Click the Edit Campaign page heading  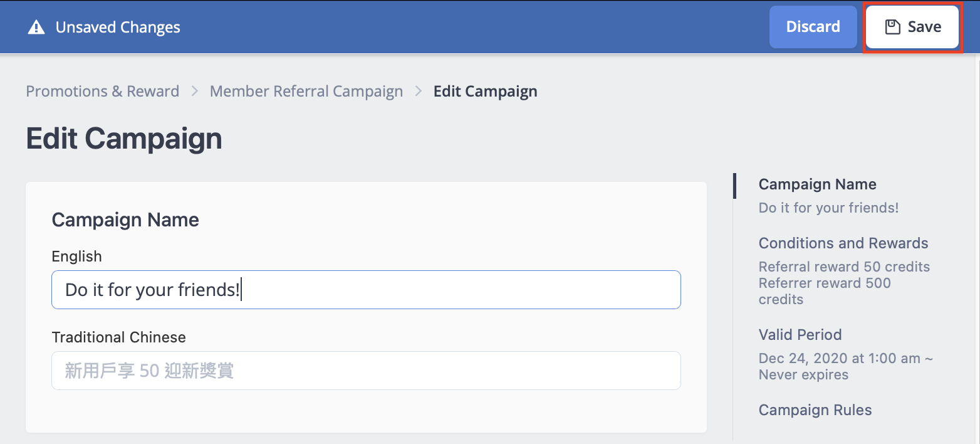pyautogui.click(x=124, y=139)
